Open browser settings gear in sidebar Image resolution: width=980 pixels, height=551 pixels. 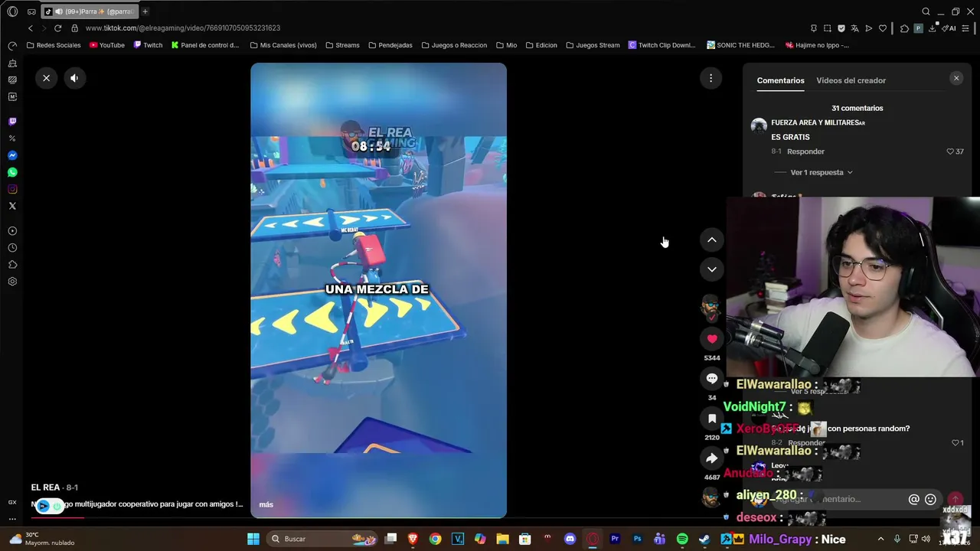tap(12, 282)
